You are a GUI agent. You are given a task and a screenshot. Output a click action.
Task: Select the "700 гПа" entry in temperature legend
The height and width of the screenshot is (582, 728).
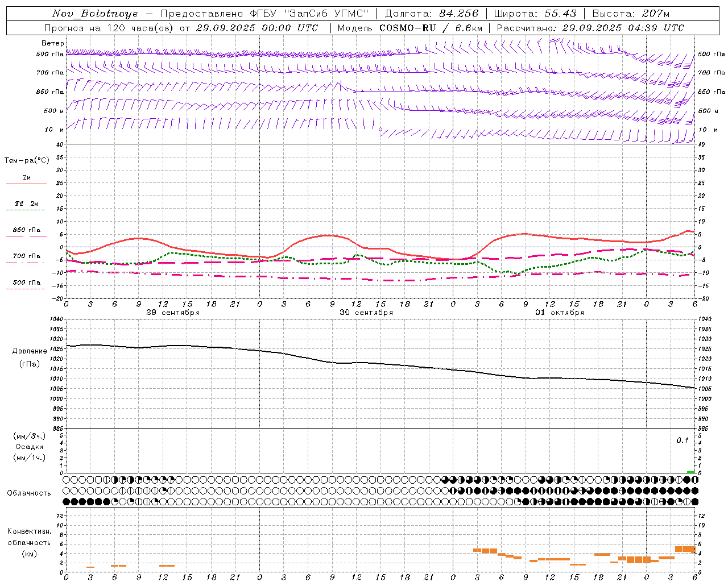(x=26, y=256)
